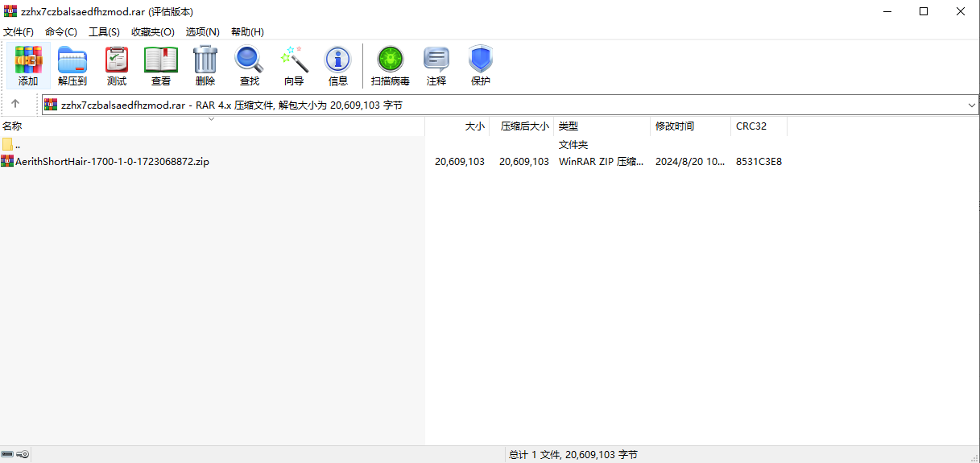The height and width of the screenshot is (463, 980).
Task: Click the key icon in the status bar
Action: 23,455
